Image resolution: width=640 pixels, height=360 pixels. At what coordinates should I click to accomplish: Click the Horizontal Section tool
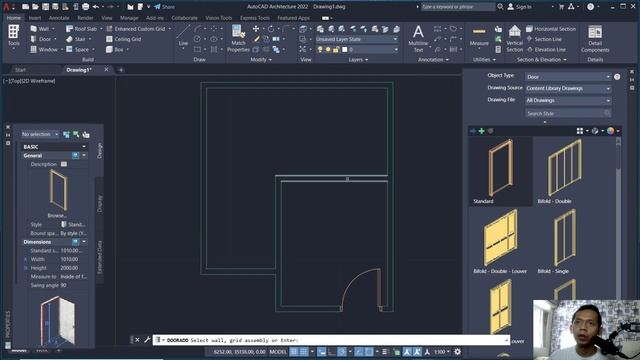coord(551,29)
